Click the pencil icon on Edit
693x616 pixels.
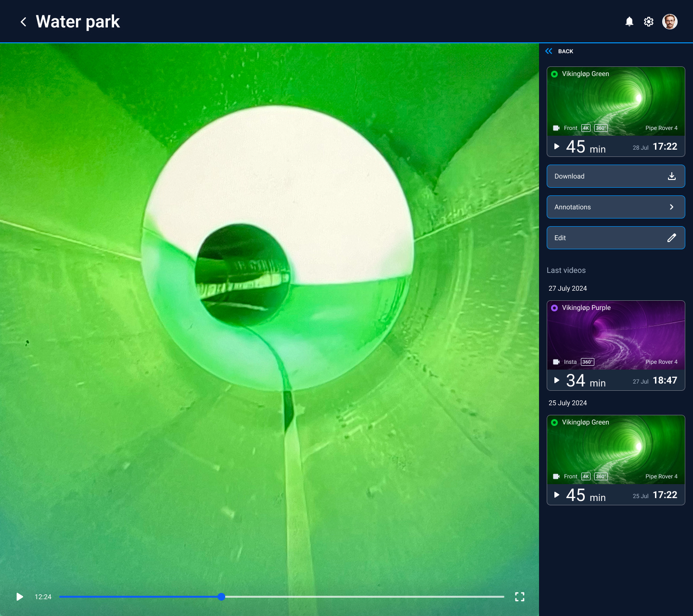coord(671,238)
